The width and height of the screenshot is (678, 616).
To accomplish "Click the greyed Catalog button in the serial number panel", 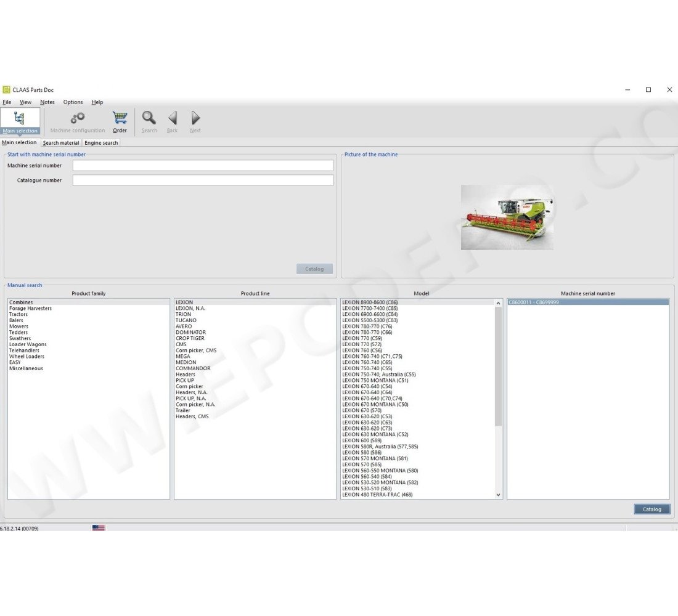I will [x=314, y=269].
